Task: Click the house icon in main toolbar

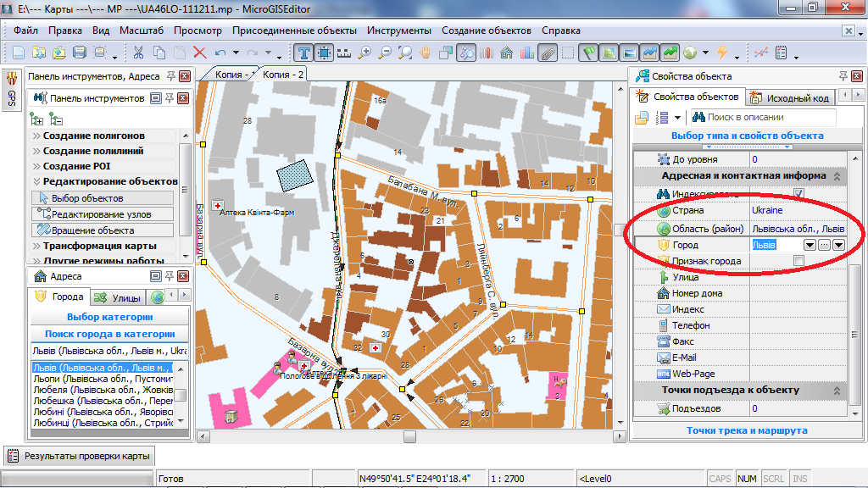Action: click(x=506, y=53)
